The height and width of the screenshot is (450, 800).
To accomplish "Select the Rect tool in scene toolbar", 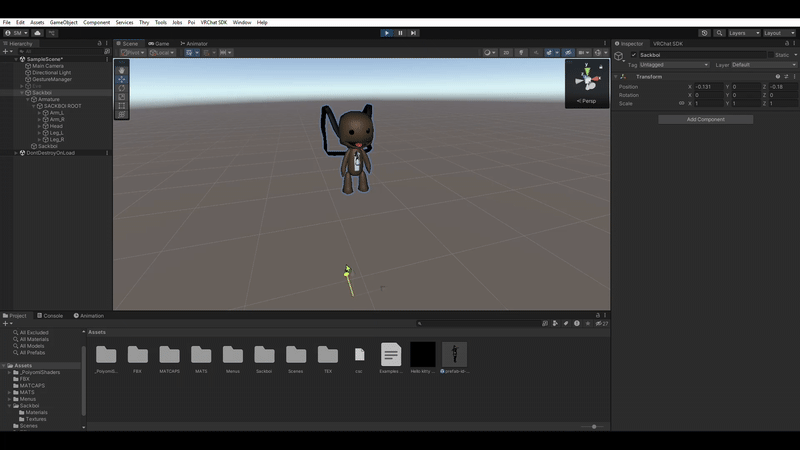I will (x=121, y=106).
